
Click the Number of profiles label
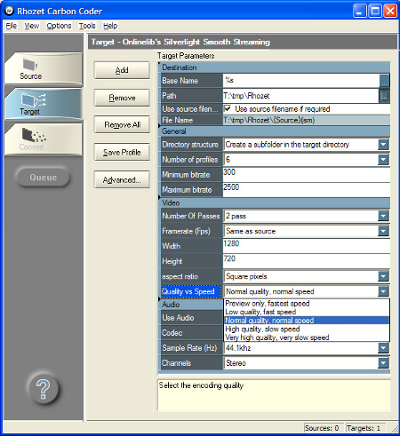coord(190,160)
